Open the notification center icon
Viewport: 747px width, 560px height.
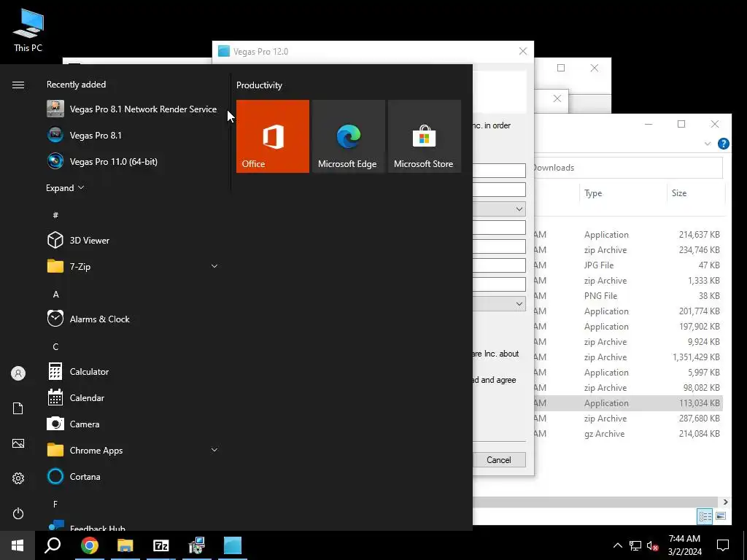[x=723, y=545]
